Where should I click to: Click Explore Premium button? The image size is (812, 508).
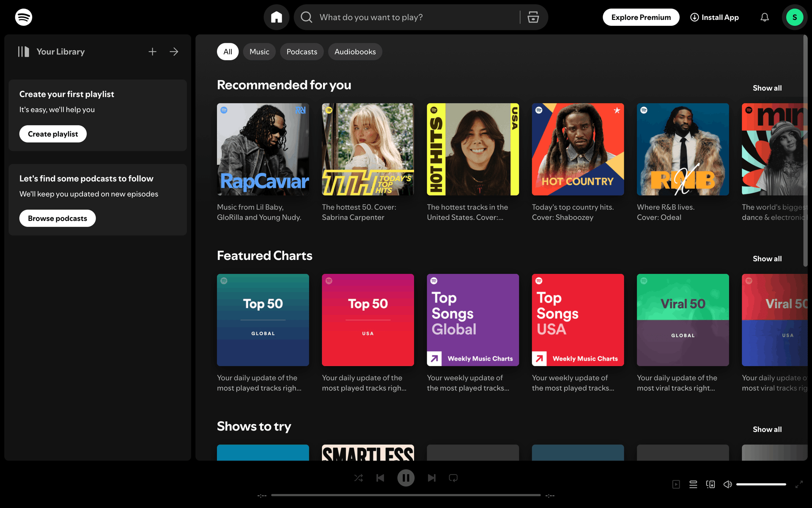click(x=641, y=17)
